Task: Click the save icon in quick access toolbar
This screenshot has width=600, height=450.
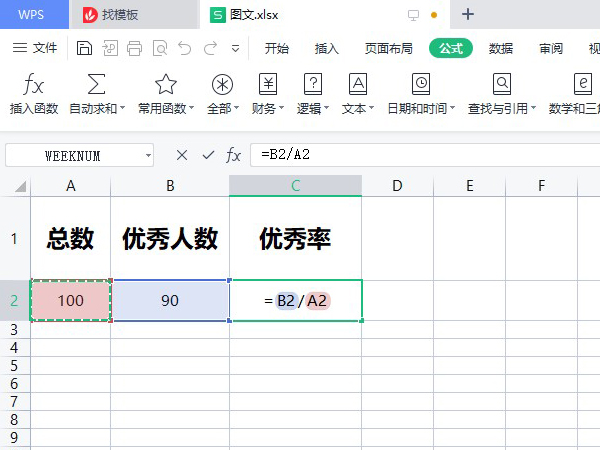Action: click(x=85, y=48)
